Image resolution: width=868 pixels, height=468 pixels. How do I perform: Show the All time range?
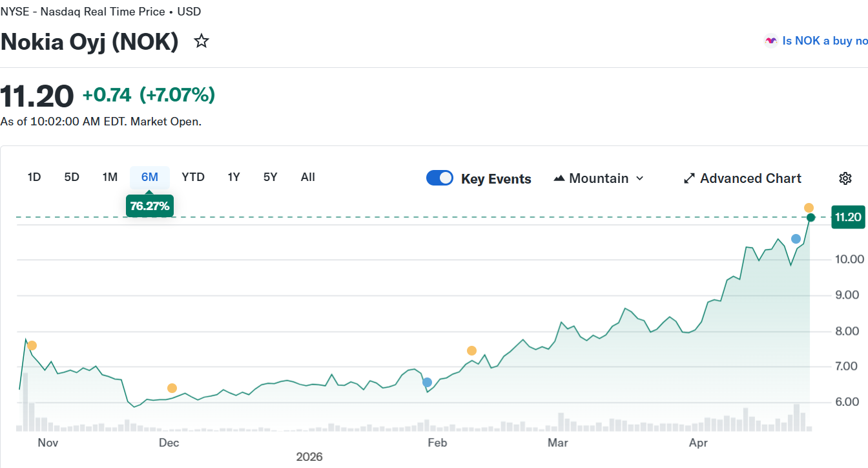(x=308, y=177)
